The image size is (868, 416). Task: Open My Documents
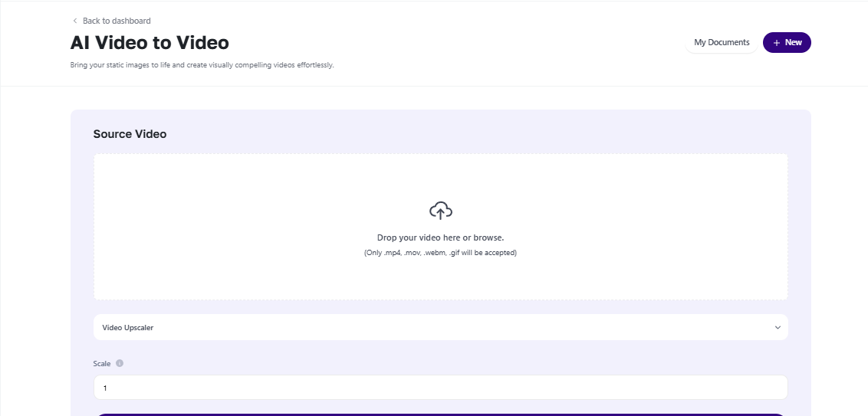[x=722, y=43]
